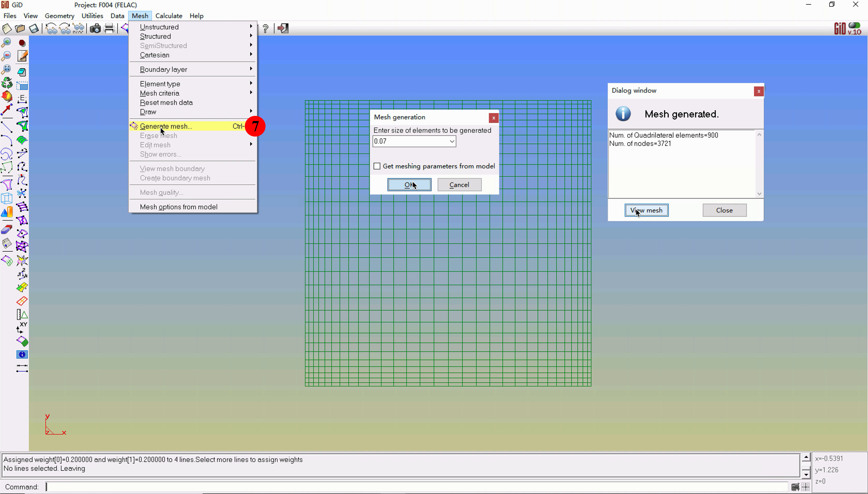Click the save project floppy icon
The image size is (868, 494).
(x=34, y=28)
